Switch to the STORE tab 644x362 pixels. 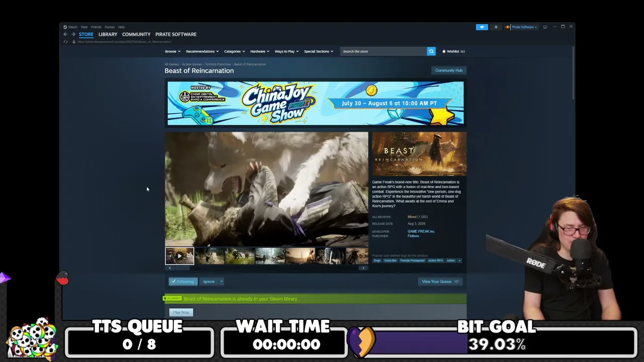[86, 34]
